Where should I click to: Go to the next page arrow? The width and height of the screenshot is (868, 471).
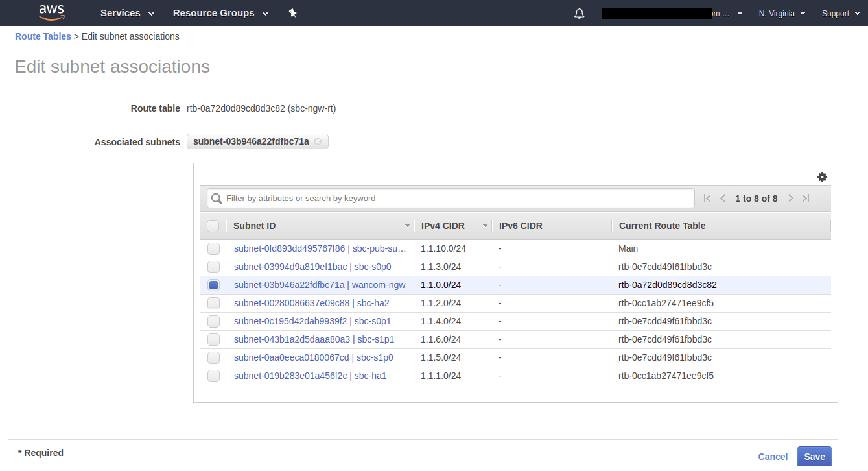790,198
